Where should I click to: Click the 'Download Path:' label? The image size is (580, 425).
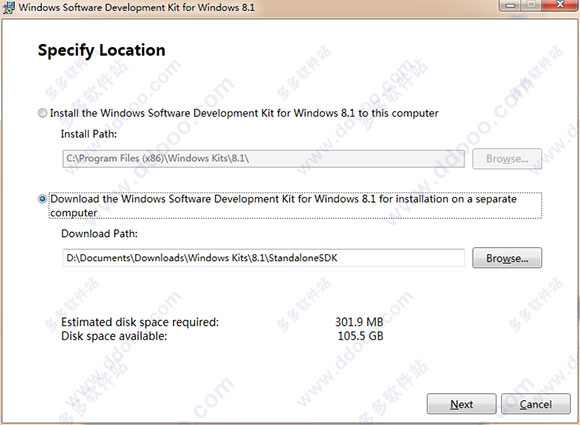click(100, 233)
